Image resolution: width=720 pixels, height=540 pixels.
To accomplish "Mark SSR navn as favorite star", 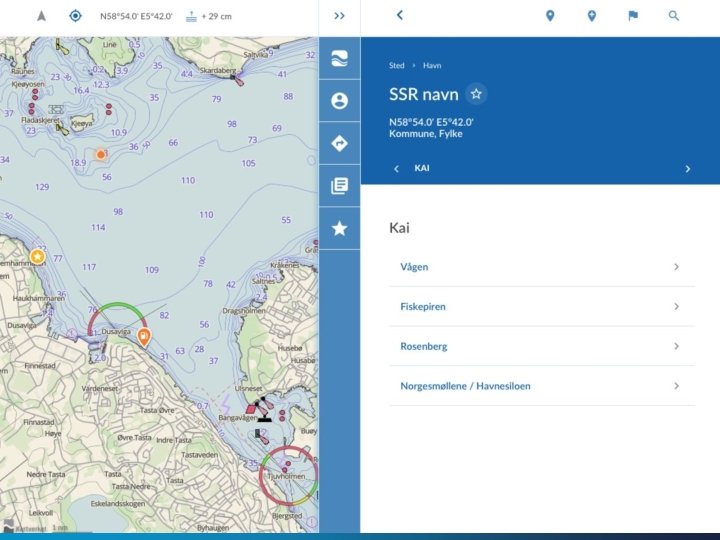I will click(476, 94).
